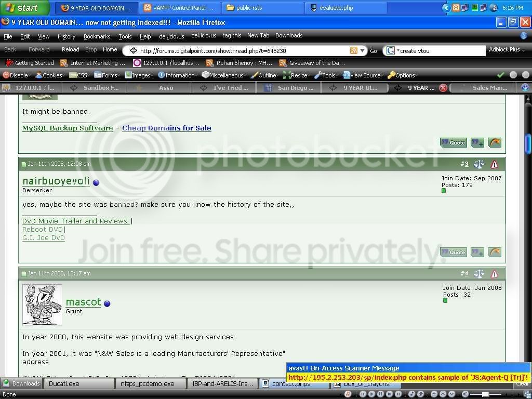Image resolution: width=532 pixels, height=399 pixels.
Task: Open DvD Movie Trailer and Reviews link
Action: click(75, 221)
